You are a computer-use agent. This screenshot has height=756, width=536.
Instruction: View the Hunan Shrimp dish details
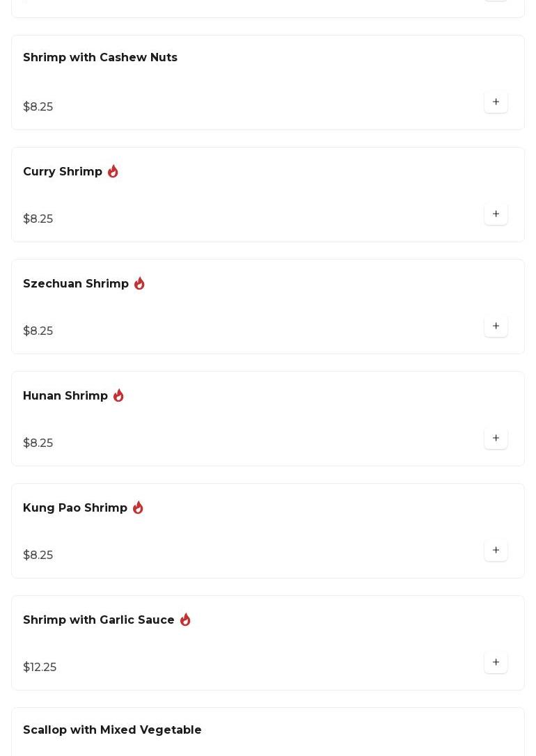[x=65, y=396]
